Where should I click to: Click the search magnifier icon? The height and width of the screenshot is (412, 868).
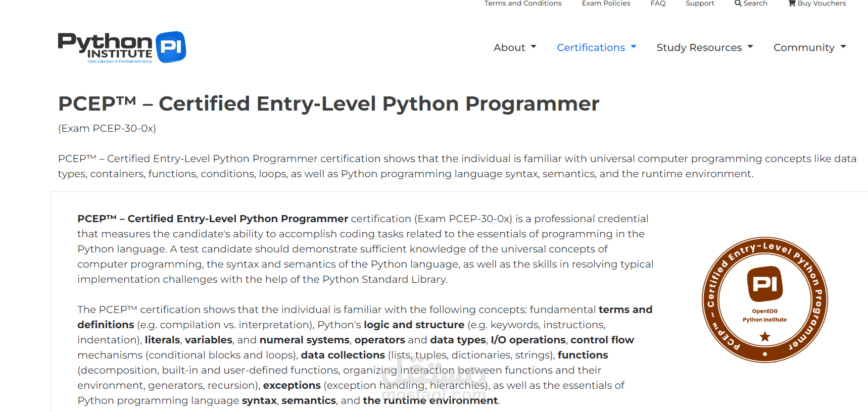click(738, 3)
